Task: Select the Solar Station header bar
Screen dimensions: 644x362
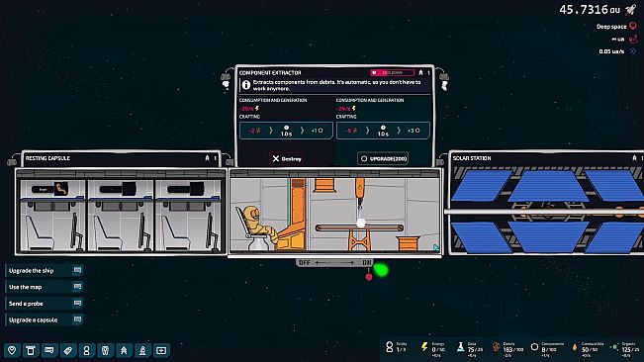Action: (546, 158)
